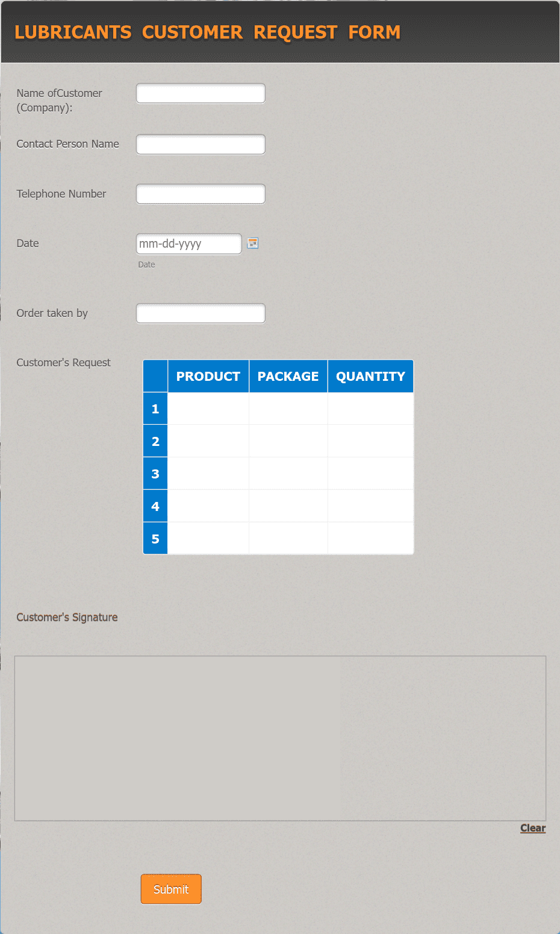Submit the lubricants request form
This screenshot has width=560, height=934.
coord(171,889)
